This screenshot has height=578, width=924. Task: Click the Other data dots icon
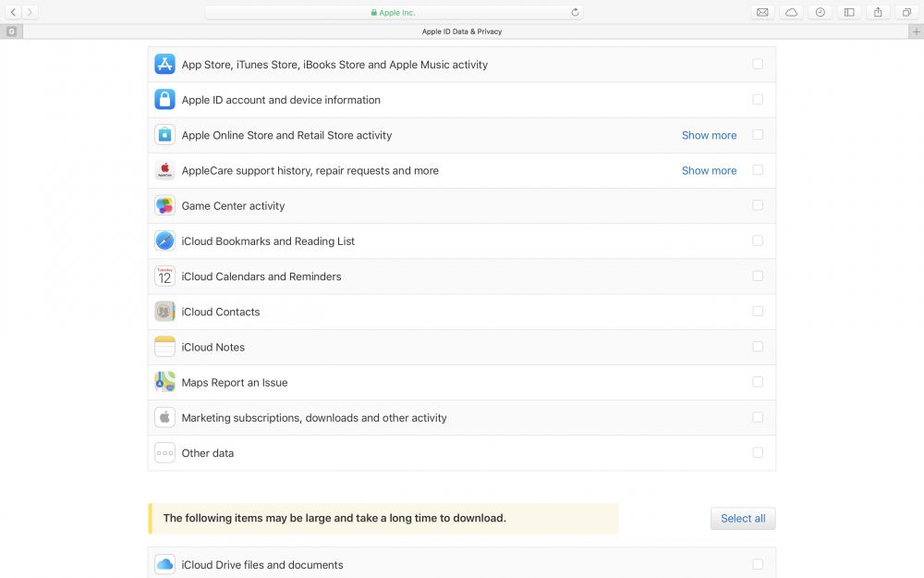(x=164, y=453)
